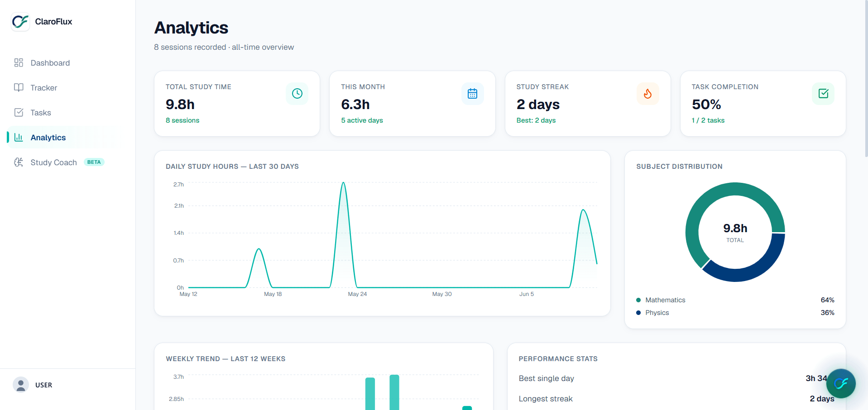This screenshot has width=868, height=410.
Task: Click the Physics legend label
Action: point(657,313)
